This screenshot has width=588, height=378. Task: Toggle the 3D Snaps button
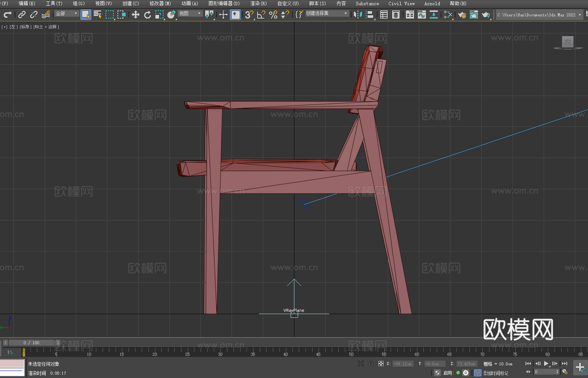click(249, 14)
